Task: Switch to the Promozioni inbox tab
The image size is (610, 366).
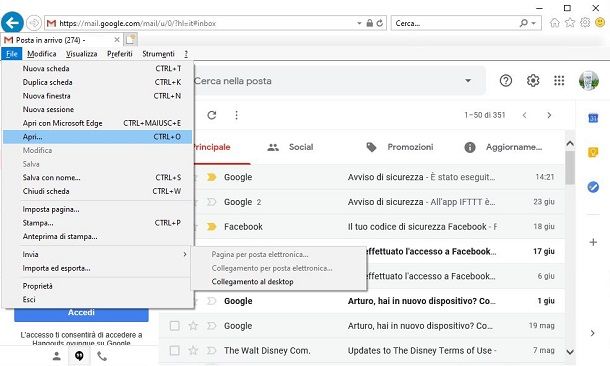Action: click(400, 147)
